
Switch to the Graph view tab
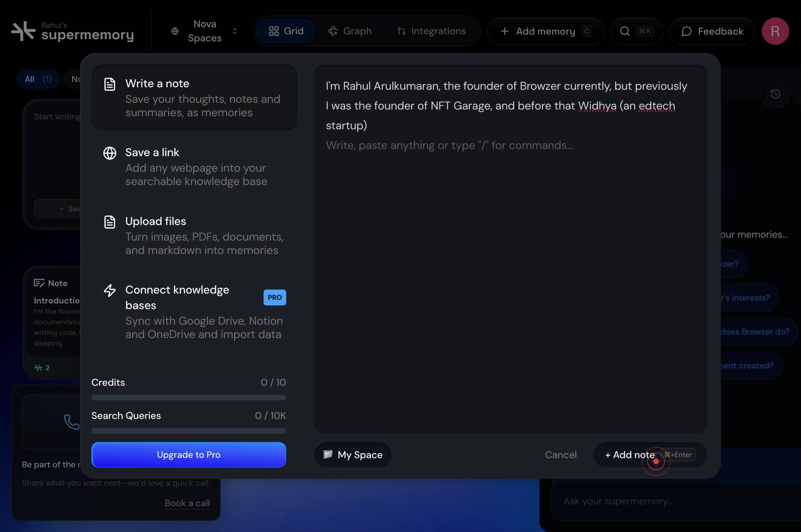click(x=350, y=31)
